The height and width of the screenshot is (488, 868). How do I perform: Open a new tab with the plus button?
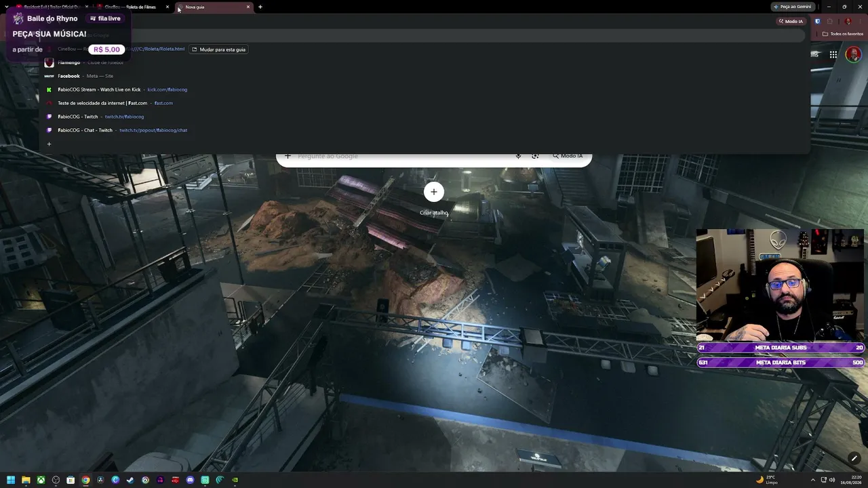[260, 7]
